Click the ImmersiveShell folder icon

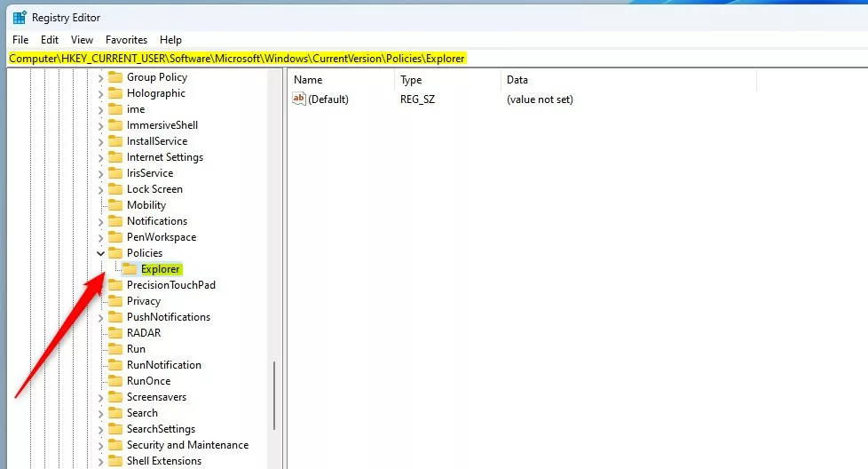[x=115, y=125]
